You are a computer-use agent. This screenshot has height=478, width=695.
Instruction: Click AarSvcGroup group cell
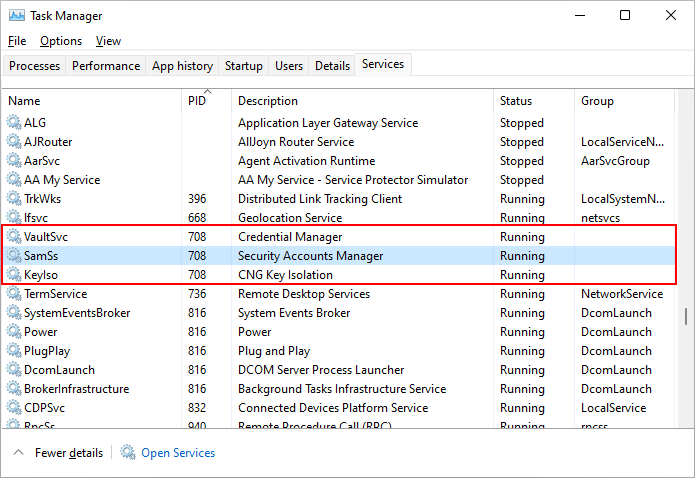(x=615, y=161)
